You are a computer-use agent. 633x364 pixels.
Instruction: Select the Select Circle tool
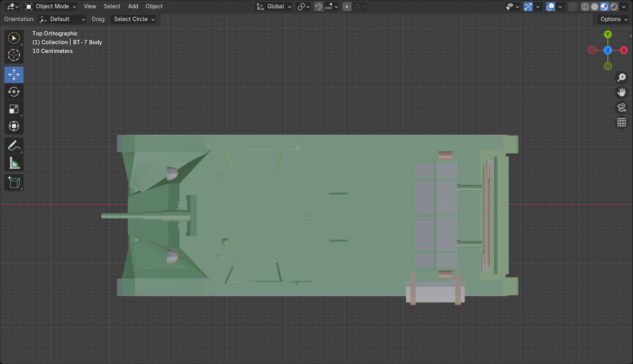coord(14,38)
